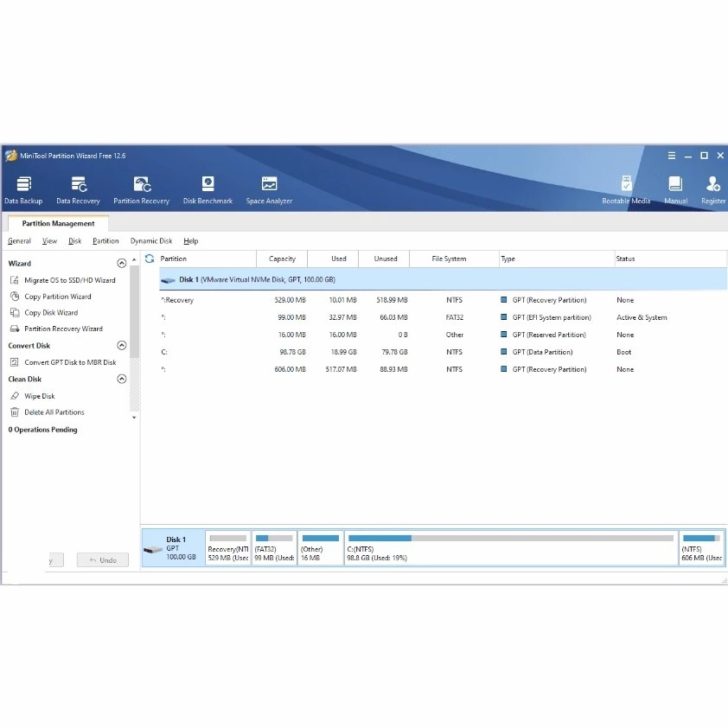Launch Data Recovery from the toolbar
728x728 pixels.
tap(78, 190)
